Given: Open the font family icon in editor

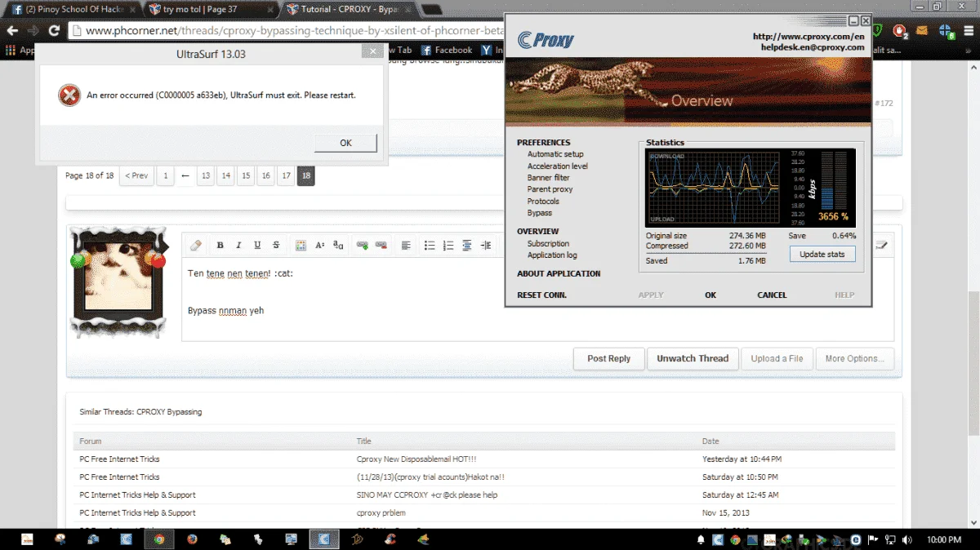Looking at the screenshot, I should pos(338,245).
